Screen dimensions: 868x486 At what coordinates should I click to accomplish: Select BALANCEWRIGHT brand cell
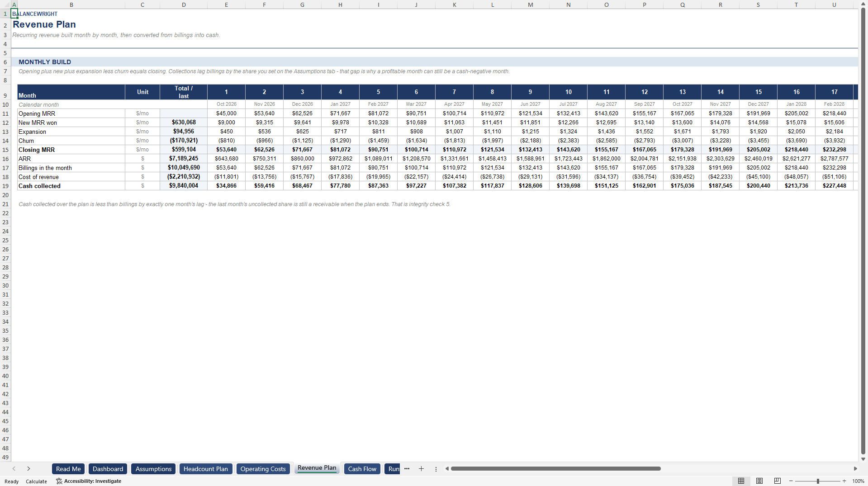pos(35,14)
